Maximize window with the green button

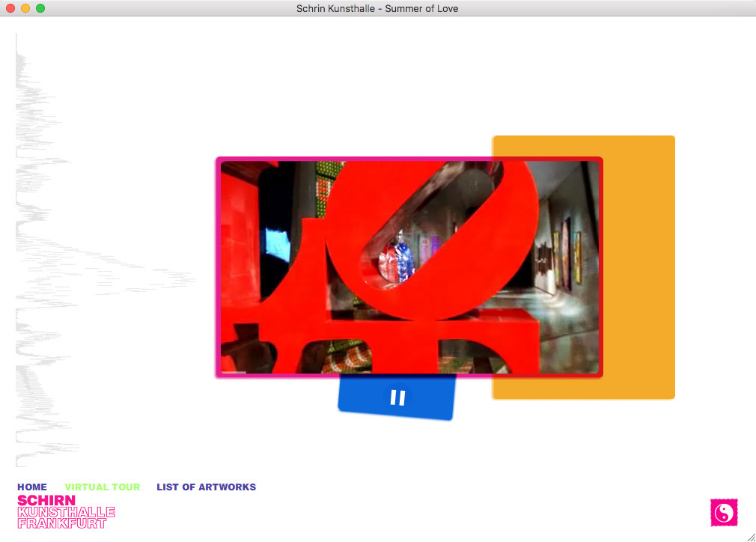click(x=40, y=8)
